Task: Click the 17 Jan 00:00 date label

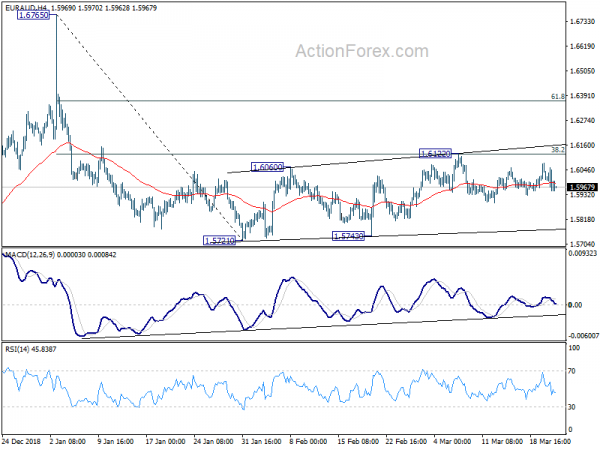Action: click(x=166, y=441)
